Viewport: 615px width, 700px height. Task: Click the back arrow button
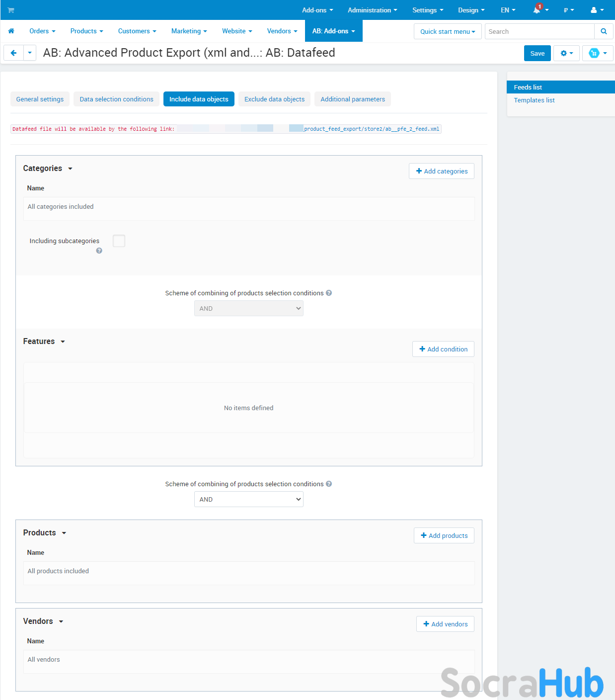(x=13, y=53)
